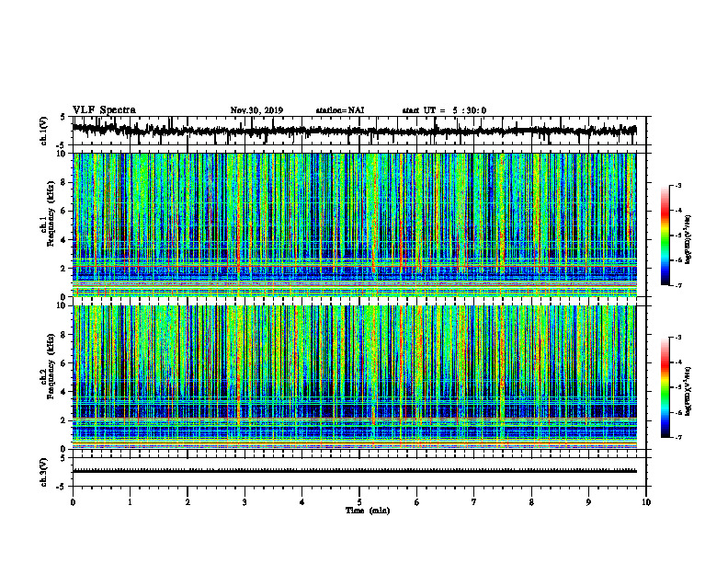Click the ch.1 colorbar log(PSD) unit label
The image size is (728, 563).
[x=688, y=239]
